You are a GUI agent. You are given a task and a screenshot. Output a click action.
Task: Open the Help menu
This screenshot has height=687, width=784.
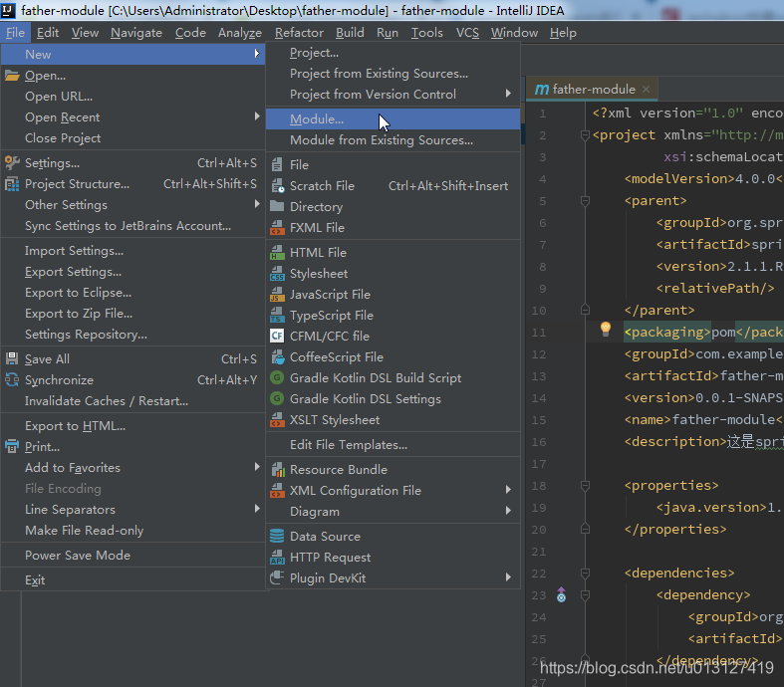[563, 33]
